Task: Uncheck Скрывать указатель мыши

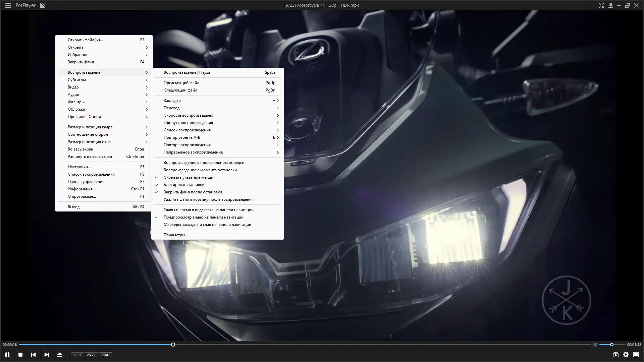Action: 188,177
